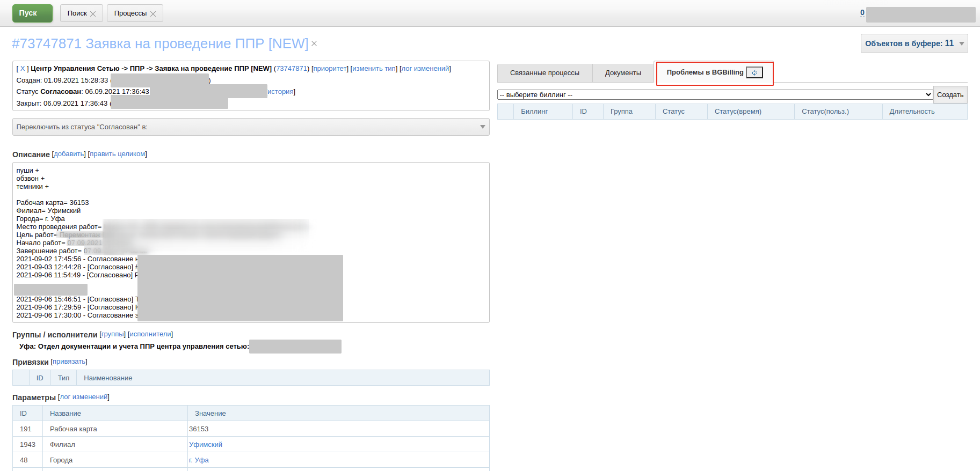Click the исполнители link

click(x=150, y=334)
